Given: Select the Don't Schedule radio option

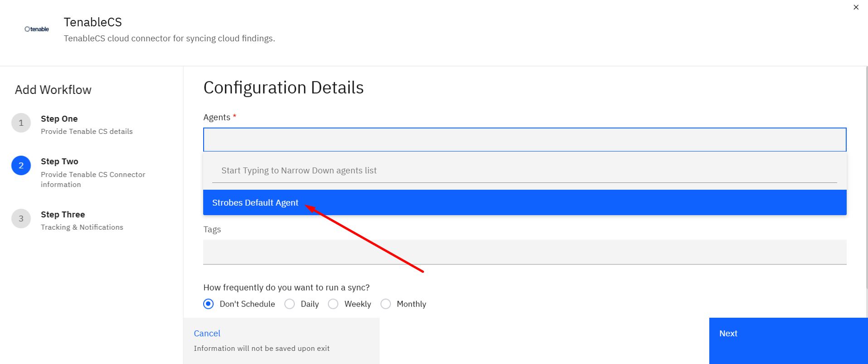Looking at the screenshot, I should pos(209,304).
